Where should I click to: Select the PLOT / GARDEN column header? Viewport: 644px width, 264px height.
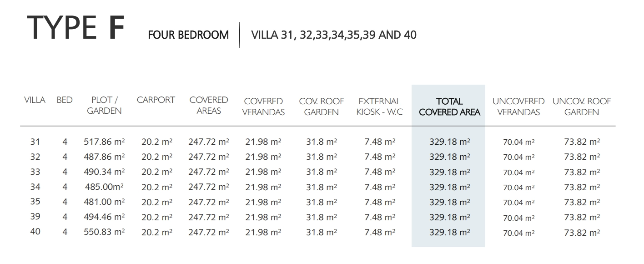tap(104, 105)
